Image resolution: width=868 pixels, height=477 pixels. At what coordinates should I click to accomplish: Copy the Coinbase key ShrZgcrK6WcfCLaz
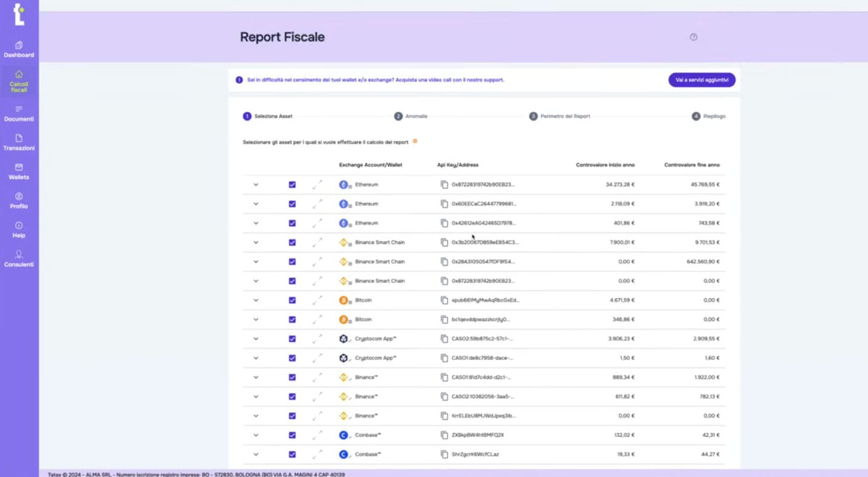tap(444, 454)
